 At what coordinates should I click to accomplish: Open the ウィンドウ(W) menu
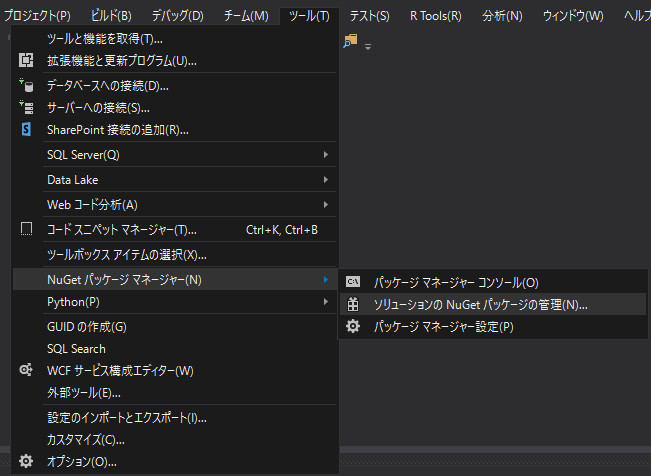click(x=573, y=16)
